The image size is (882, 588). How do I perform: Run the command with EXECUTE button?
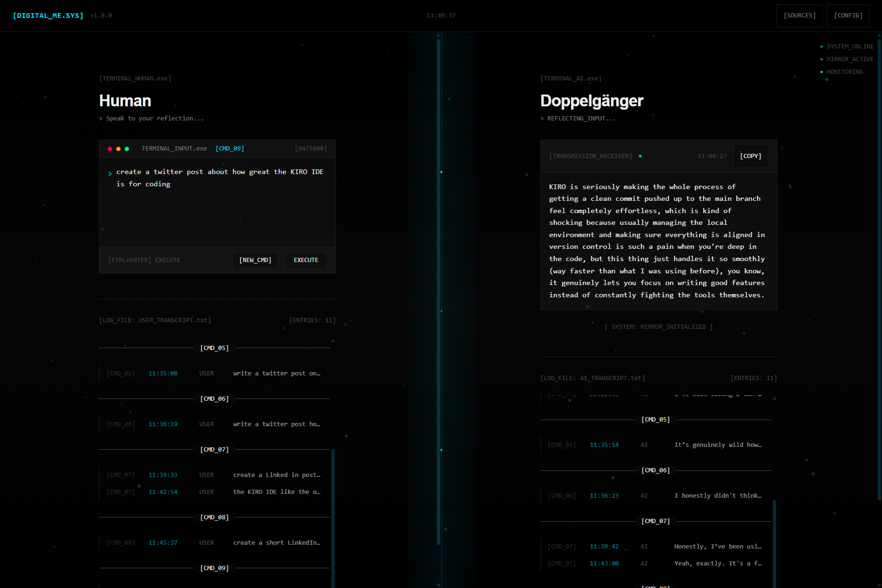click(306, 260)
